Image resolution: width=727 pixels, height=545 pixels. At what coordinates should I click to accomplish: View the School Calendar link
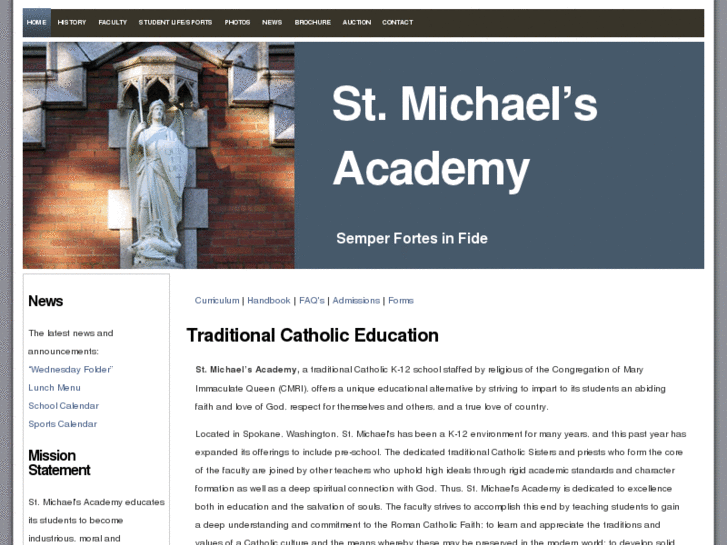[64, 406]
